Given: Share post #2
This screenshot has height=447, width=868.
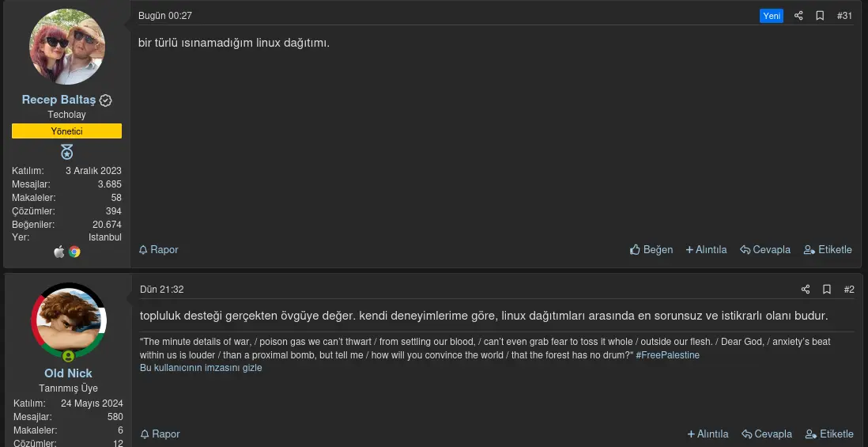Looking at the screenshot, I should coord(806,289).
